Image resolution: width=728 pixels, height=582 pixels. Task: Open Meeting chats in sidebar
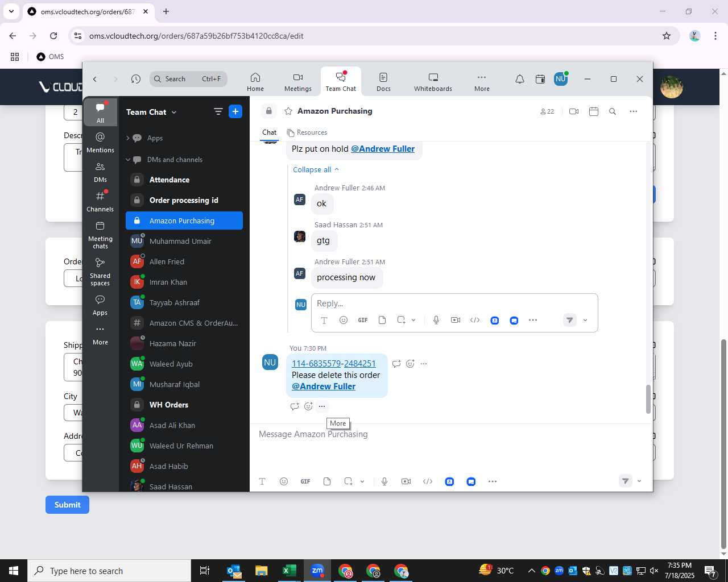[x=100, y=235]
